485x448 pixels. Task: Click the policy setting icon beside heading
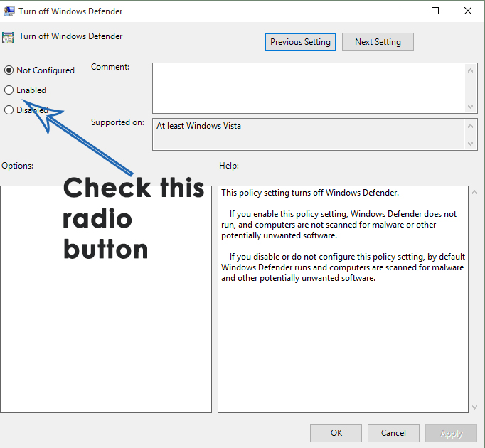[8, 38]
